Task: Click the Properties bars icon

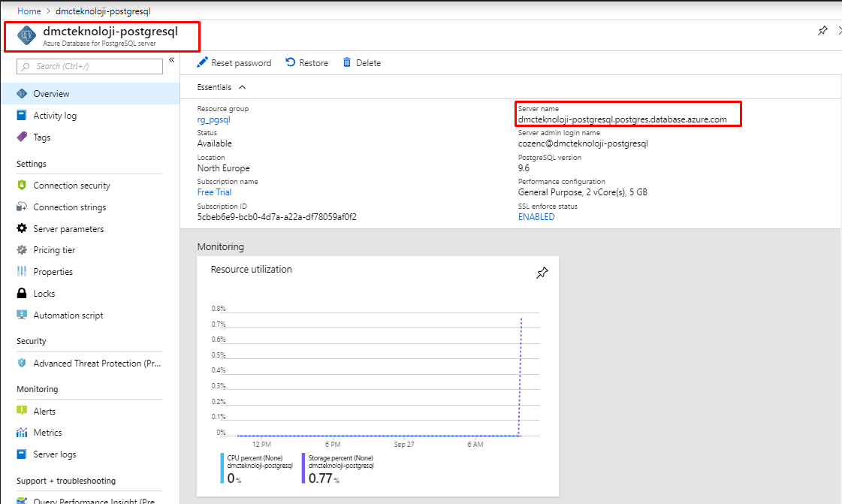Action: point(22,271)
